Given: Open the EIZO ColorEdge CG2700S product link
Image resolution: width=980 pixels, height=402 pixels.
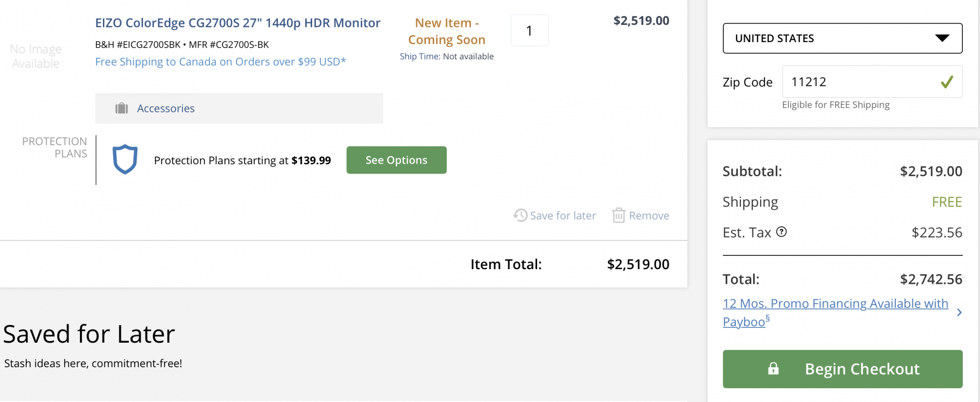Looking at the screenshot, I should coord(238,23).
